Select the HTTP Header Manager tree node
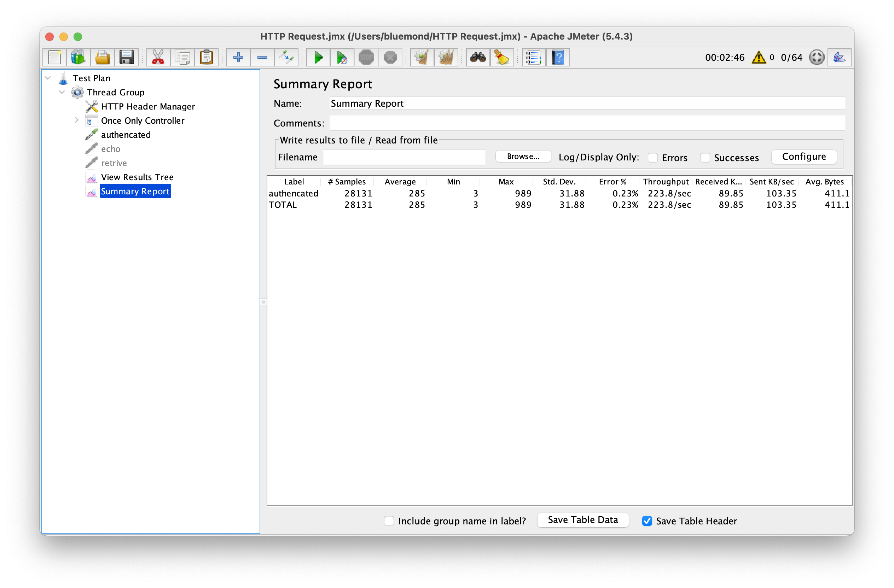 pyautogui.click(x=148, y=107)
